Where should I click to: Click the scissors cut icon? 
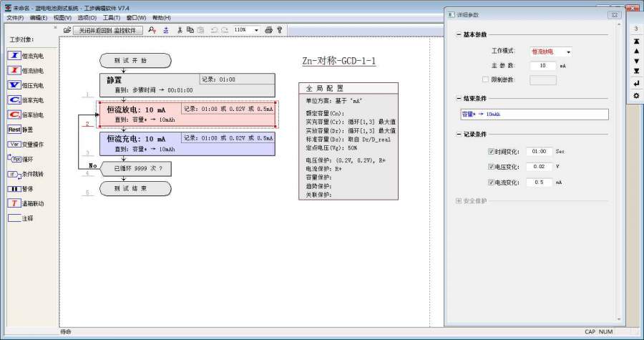click(x=180, y=30)
